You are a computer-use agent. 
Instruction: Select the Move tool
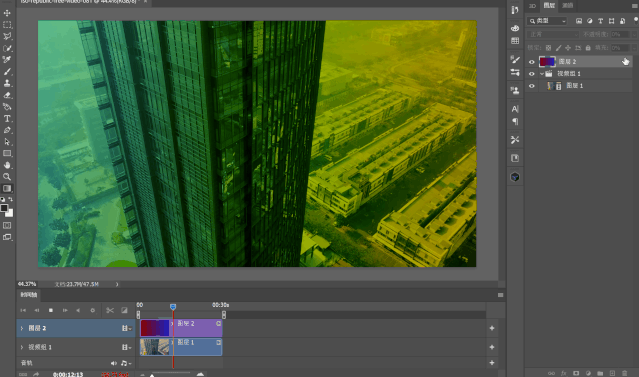pos(7,13)
